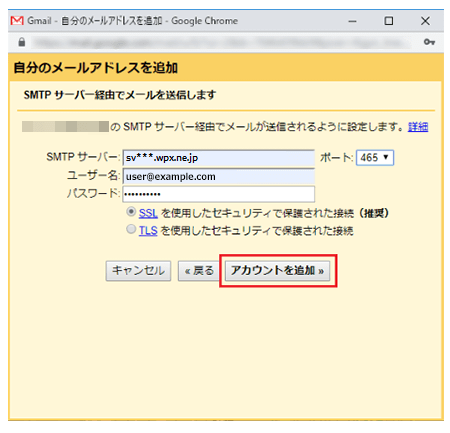This screenshot has width=450, height=433.
Task: Click the Gmail envelope icon in title bar
Action: (x=17, y=21)
